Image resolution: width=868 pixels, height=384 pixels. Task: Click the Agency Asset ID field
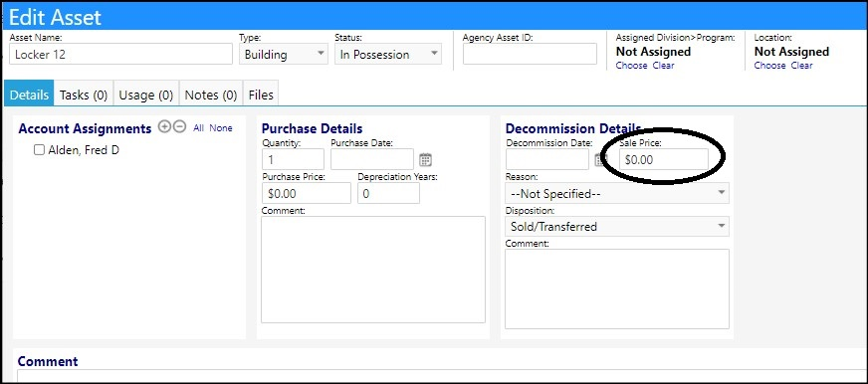530,54
